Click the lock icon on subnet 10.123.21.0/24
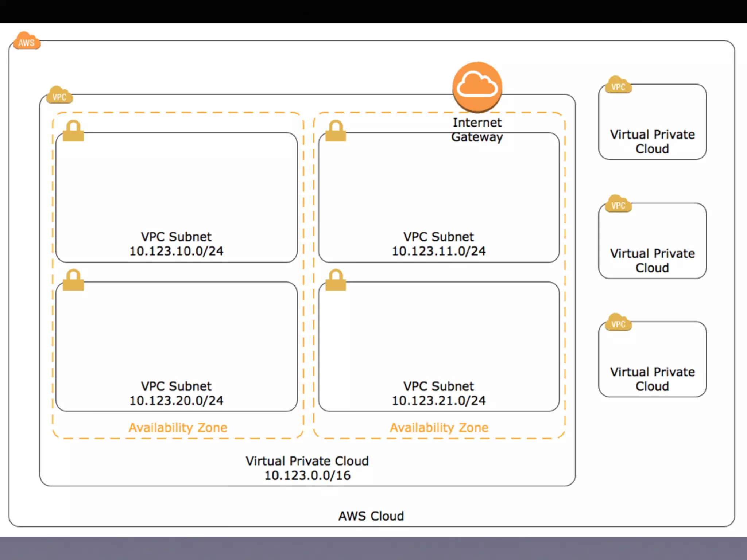Viewport: 747px width, 560px height. click(336, 280)
